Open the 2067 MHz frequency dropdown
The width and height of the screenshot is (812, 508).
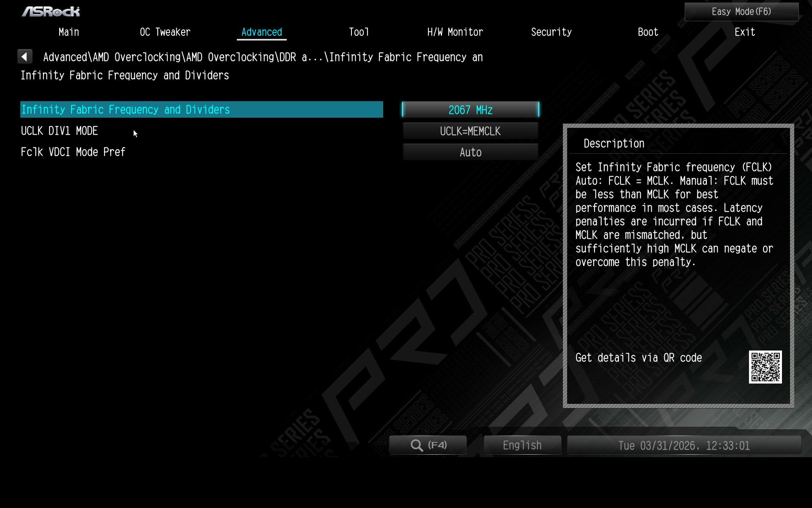470,110
